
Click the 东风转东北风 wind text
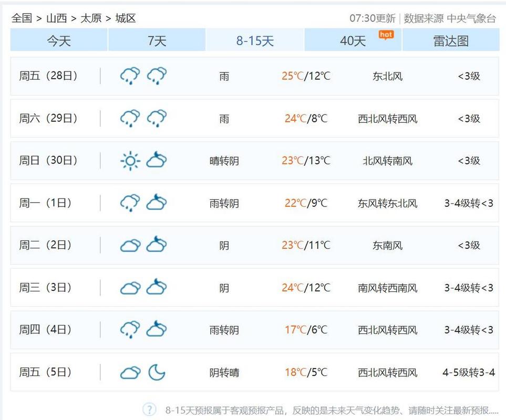(x=388, y=203)
